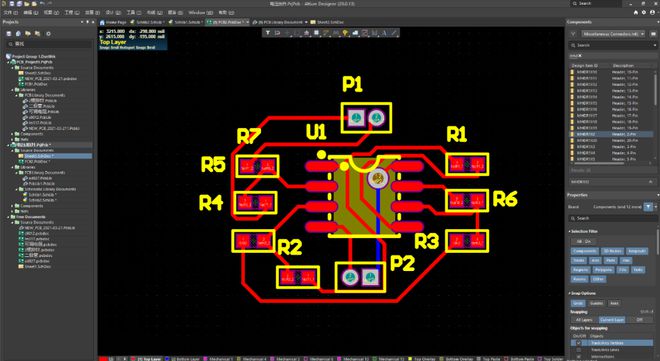Image resolution: width=660 pixels, height=361 pixels.
Task: Click the Guides snap option button
Action: [x=596, y=303]
